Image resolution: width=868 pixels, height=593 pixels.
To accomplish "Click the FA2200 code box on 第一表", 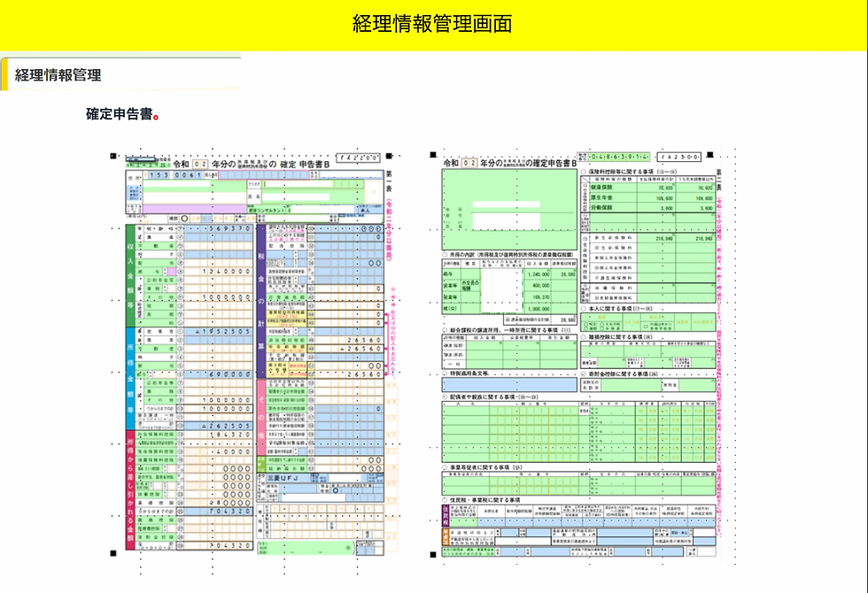I will pos(358,158).
